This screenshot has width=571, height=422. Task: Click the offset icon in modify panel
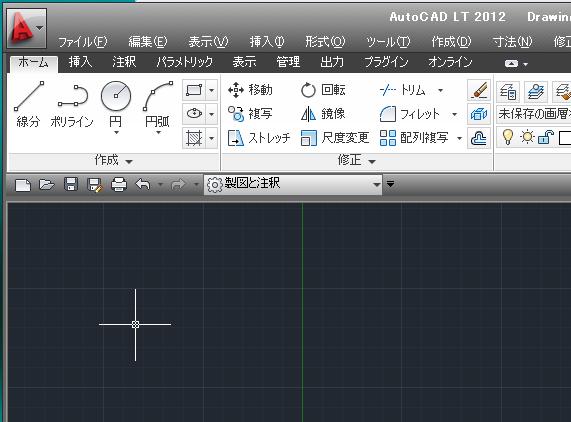(x=479, y=138)
